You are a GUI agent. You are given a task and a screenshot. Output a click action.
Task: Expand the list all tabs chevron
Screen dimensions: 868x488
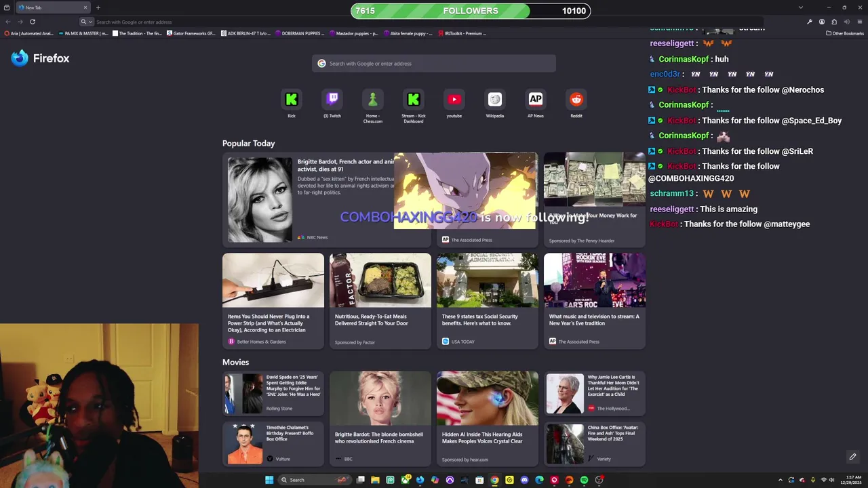pos(800,7)
